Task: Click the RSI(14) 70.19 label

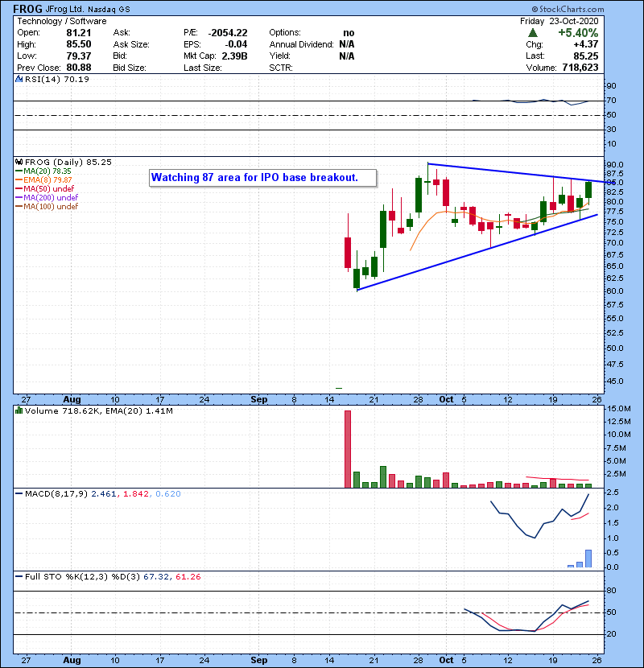Action: point(57,79)
